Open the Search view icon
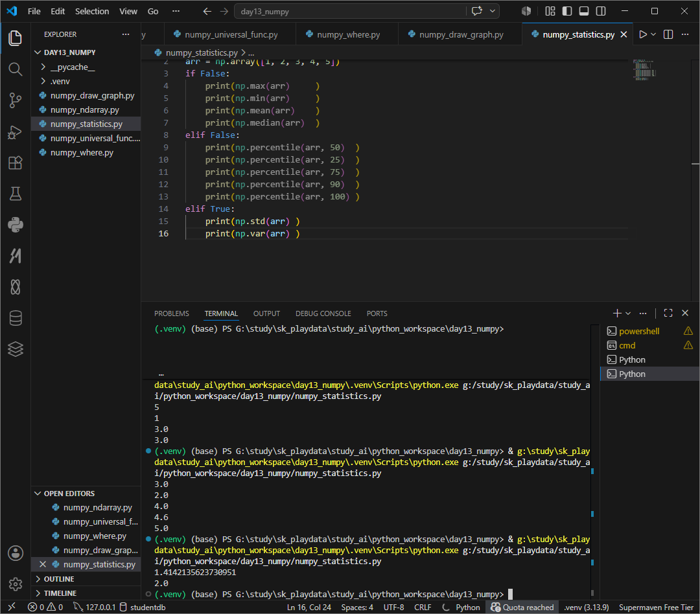The image size is (700, 614). click(15, 69)
